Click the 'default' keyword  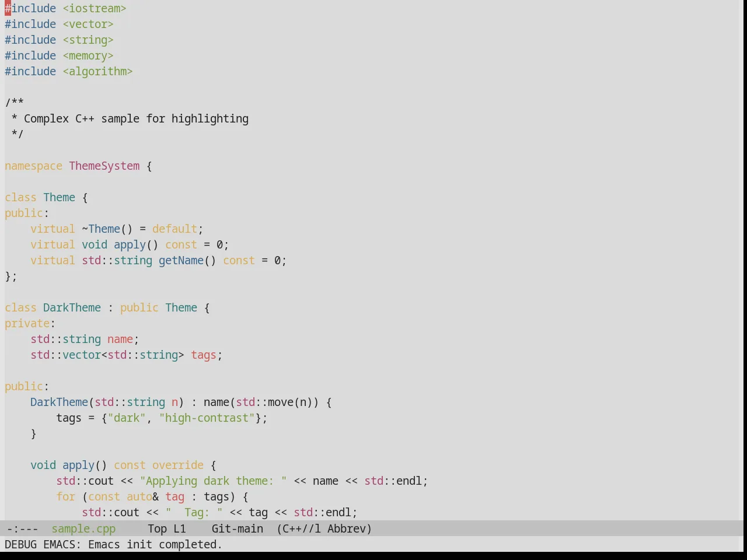coord(174,229)
